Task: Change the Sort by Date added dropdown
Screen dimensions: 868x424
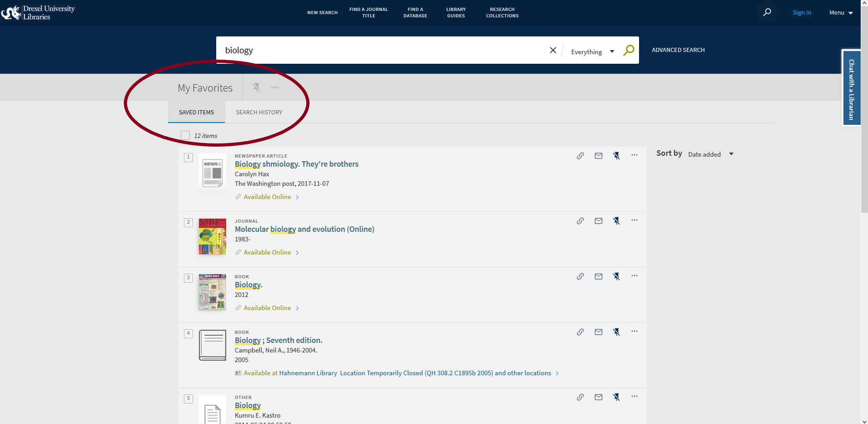Action: tap(710, 154)
